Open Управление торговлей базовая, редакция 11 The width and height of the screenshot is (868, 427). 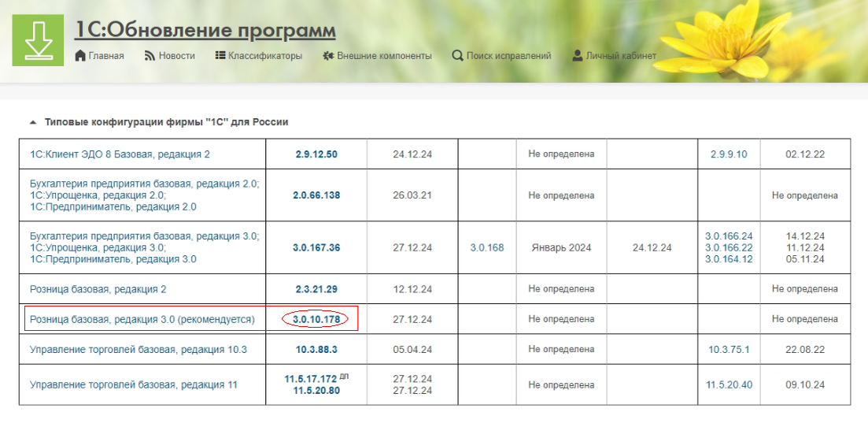[x=134, y=385]
